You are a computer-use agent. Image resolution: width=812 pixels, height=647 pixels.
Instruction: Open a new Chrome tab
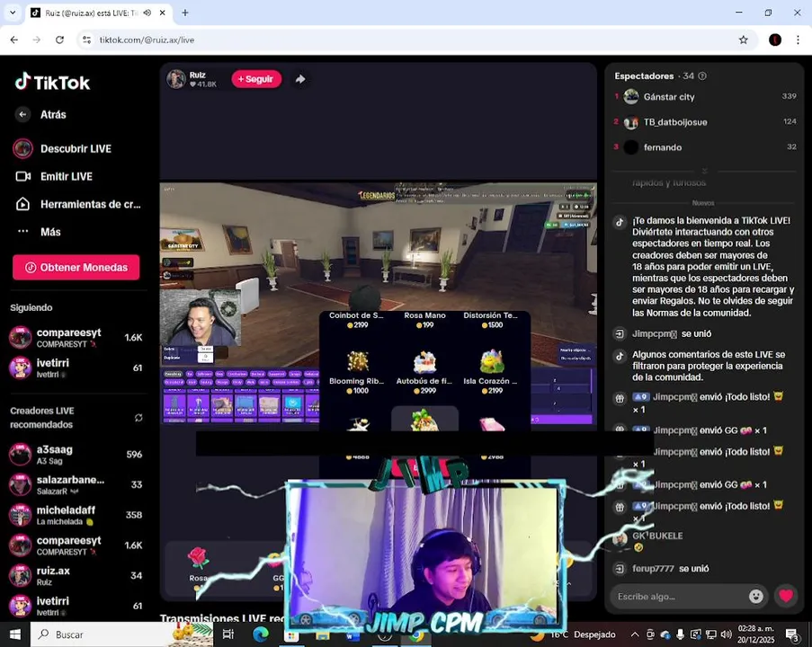coord(185,13)
